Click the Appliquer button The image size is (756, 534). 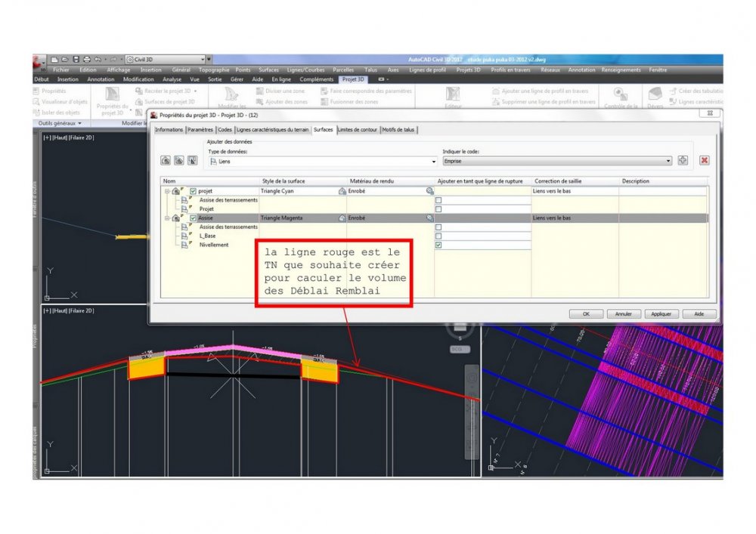click(x=661, y=314)
